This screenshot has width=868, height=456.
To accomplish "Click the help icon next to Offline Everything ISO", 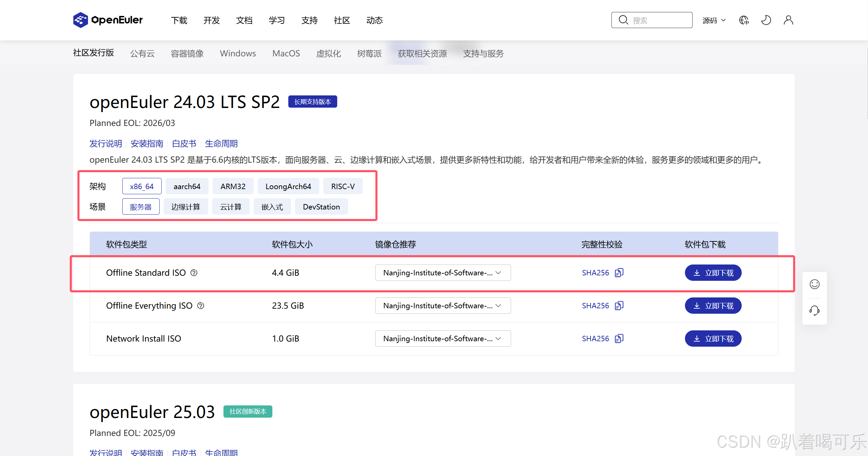I will click(201, 306).
